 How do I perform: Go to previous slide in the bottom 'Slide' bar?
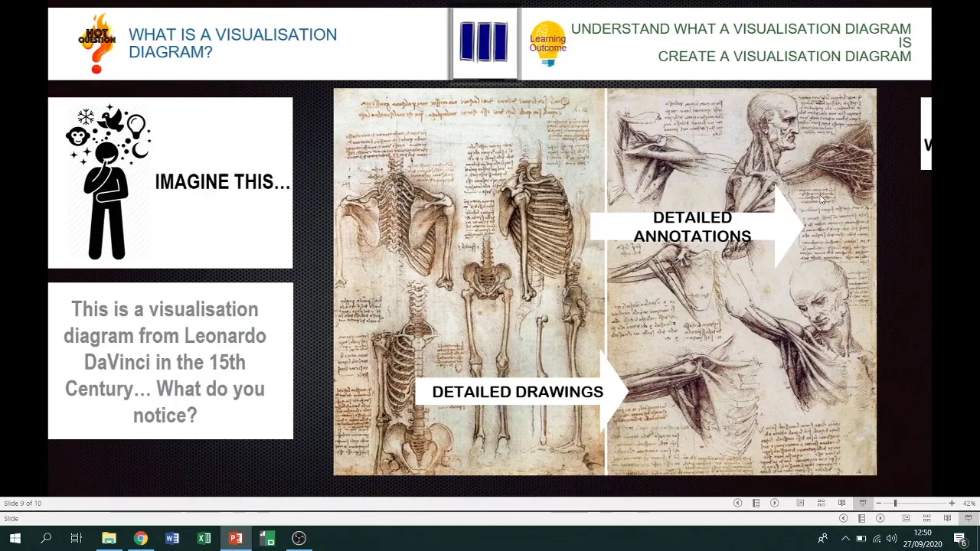click(x=843, y=518)
